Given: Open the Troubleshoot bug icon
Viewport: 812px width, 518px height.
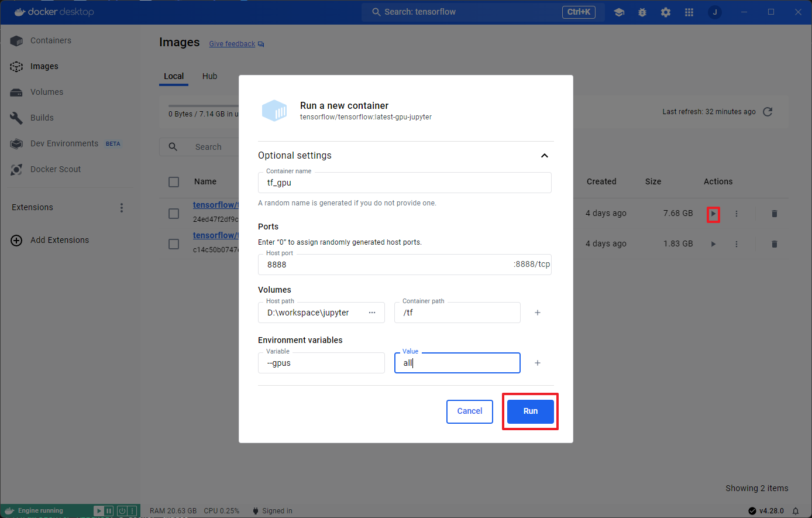Looking at the screenshot, I should [642, 12].
